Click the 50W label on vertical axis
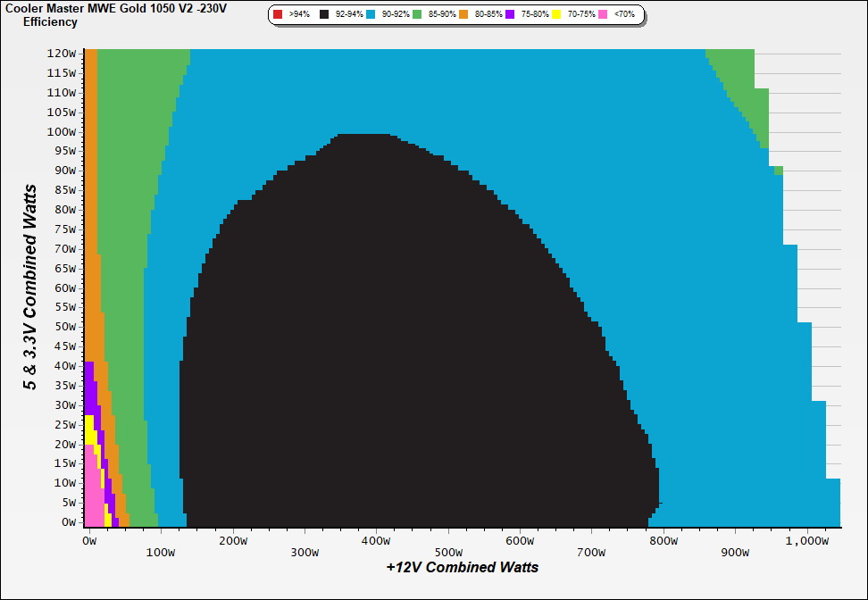The image size is (868, 600). pos(64,327)
